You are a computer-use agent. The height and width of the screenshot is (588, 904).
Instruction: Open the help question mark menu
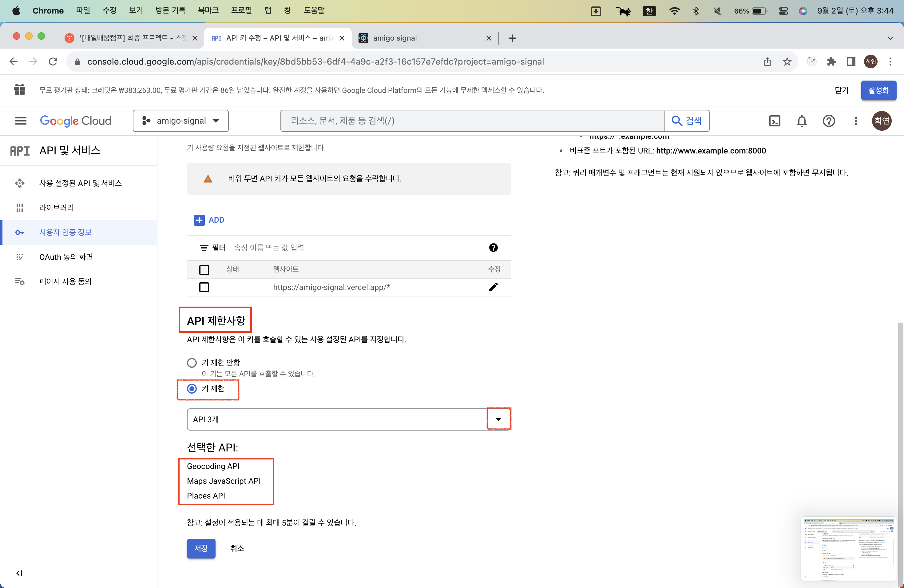(828, 121)
